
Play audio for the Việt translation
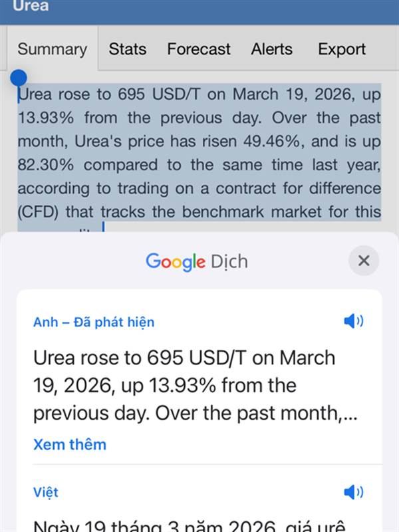click(354, 492)
